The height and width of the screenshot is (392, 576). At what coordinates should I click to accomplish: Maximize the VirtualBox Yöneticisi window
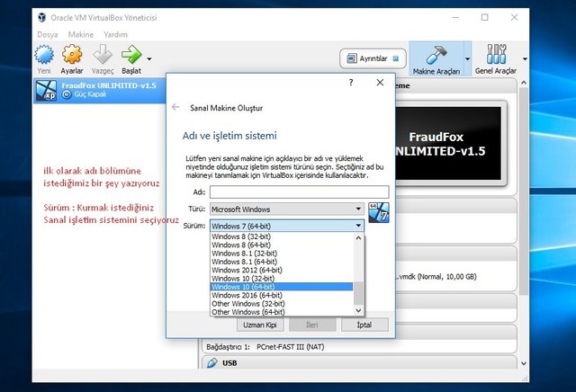pyautogui.click(x=485, y=17)
